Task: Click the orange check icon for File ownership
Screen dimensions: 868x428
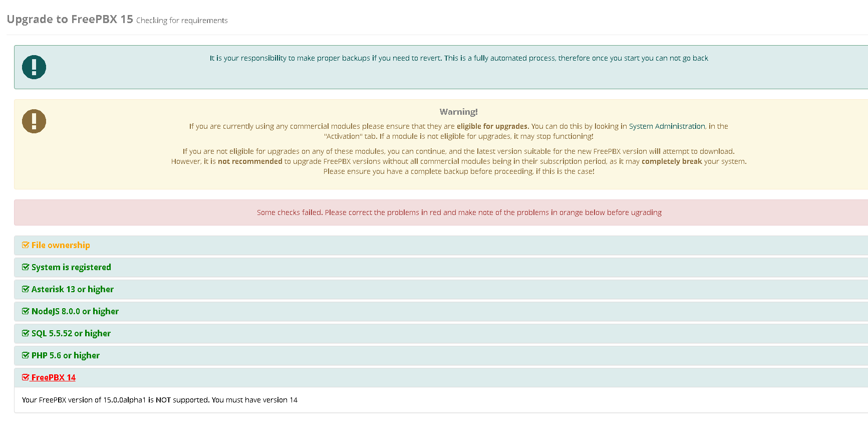Action: pos(26,245)
